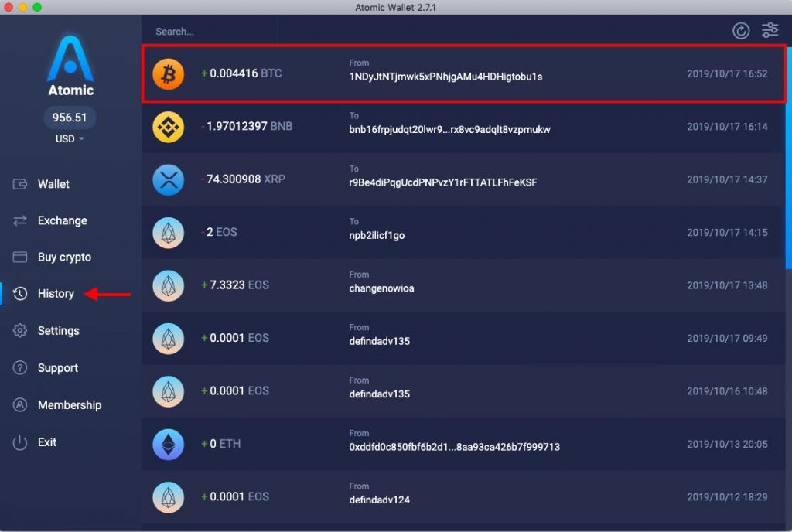Click defindadv135 in the 2019/10/16 row
Screen dimensions: 792x532
379,394
